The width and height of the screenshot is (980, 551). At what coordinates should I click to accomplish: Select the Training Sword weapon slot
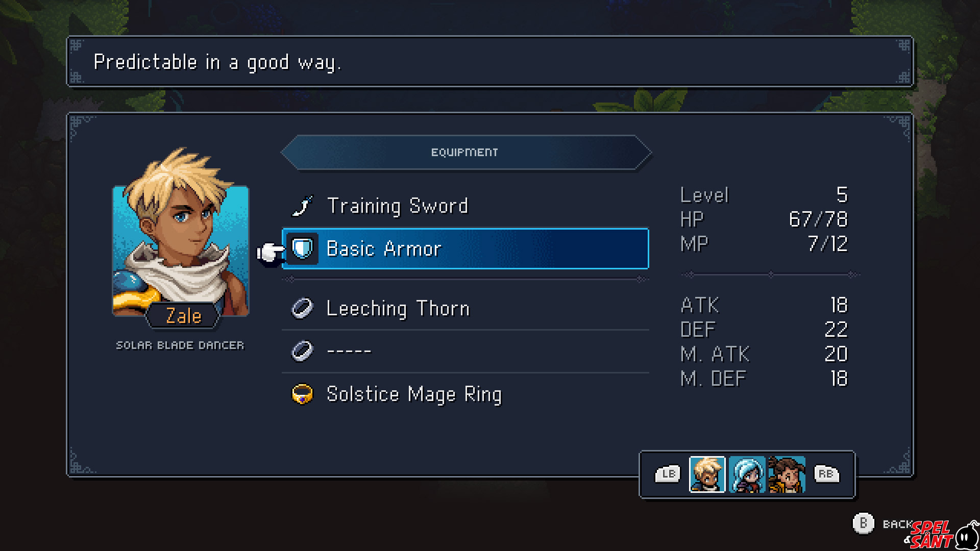465,206
